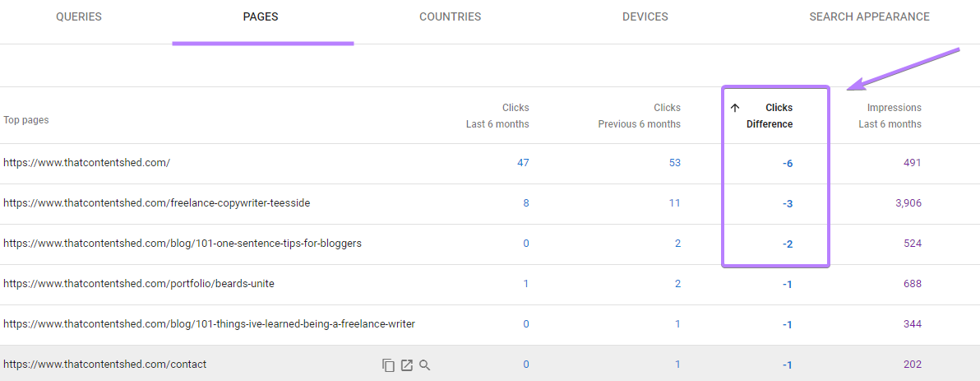
Task: Select the 101-one-sentence-tips-for-bloggers page row
Action: (x=183, y=244)
